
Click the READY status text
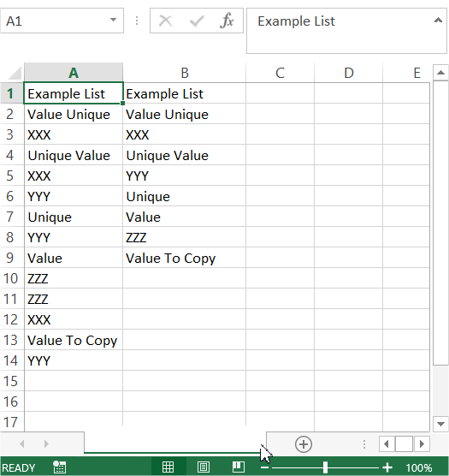pos(19,467)
